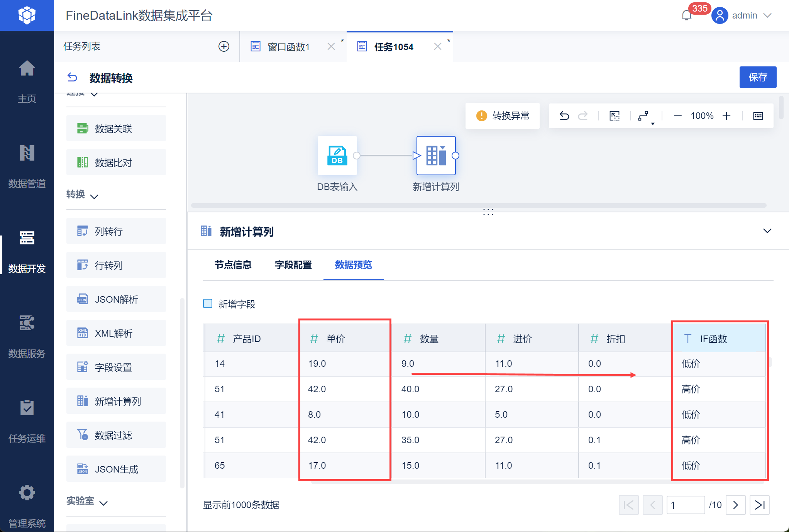The image size is (789, 532).
Task: Open 数据管道 in left sidebar
Action: pyautogui.click(x=27, y=166)
